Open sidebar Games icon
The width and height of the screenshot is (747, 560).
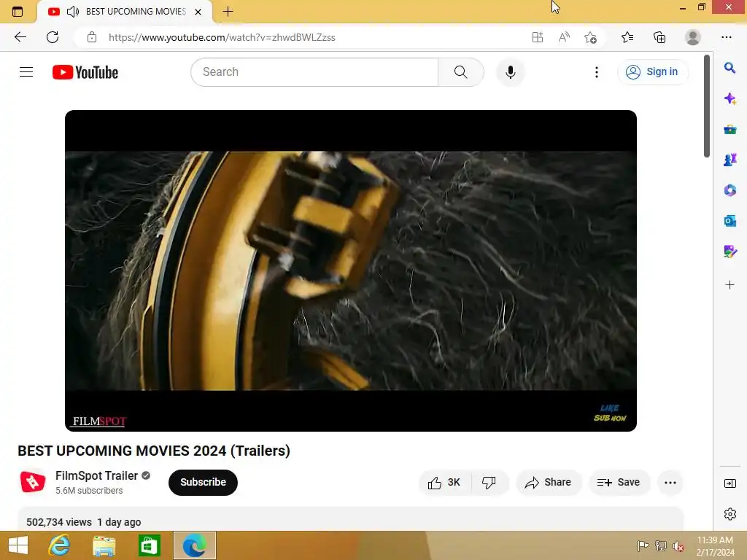[x=729, y=160]
